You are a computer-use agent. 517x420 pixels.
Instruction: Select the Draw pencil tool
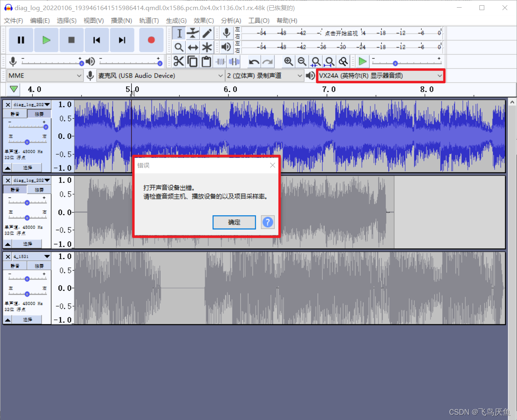pos(207,33)
